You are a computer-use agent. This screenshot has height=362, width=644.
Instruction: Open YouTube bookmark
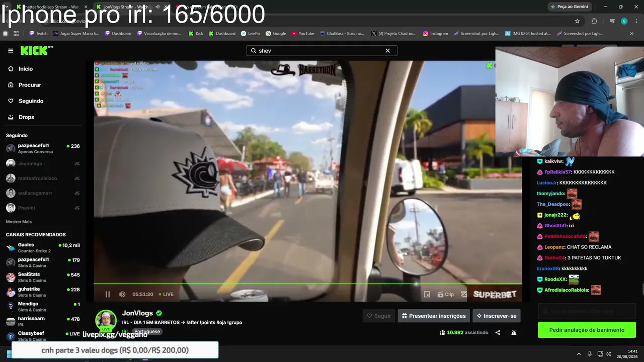tap(303, 34)
